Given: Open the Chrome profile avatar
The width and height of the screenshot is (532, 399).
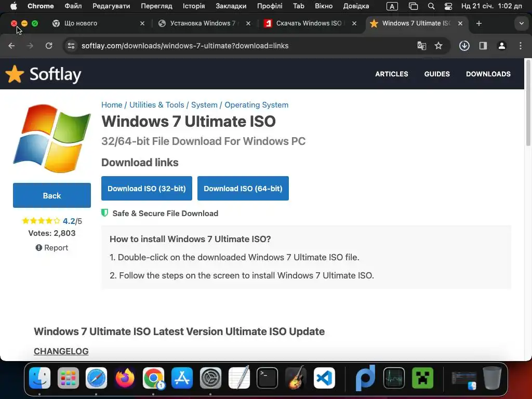Looking at the screenshot, I should click(502, 46).
